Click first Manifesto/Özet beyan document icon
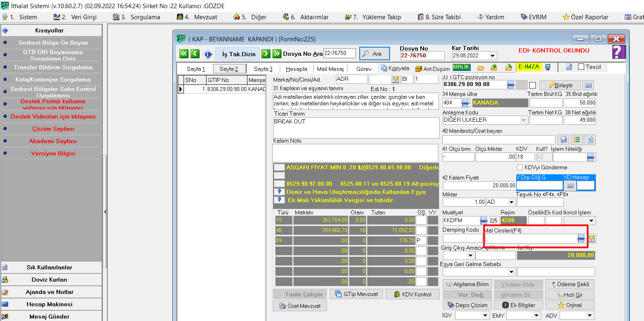 [564, 140]
